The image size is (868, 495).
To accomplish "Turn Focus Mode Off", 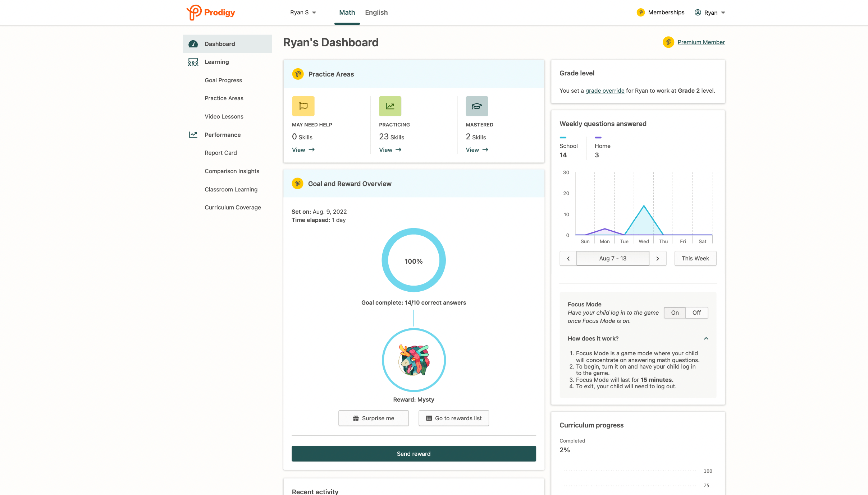I will [696, 313].
